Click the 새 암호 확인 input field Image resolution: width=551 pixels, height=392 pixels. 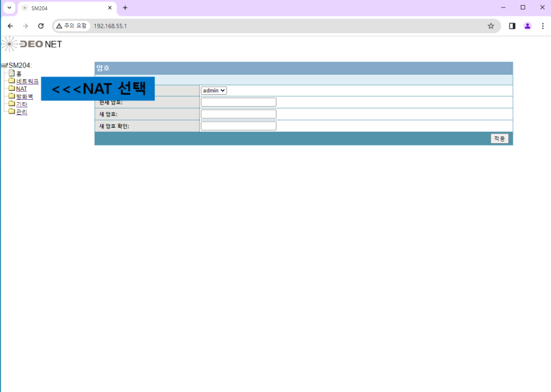[238, 126]
